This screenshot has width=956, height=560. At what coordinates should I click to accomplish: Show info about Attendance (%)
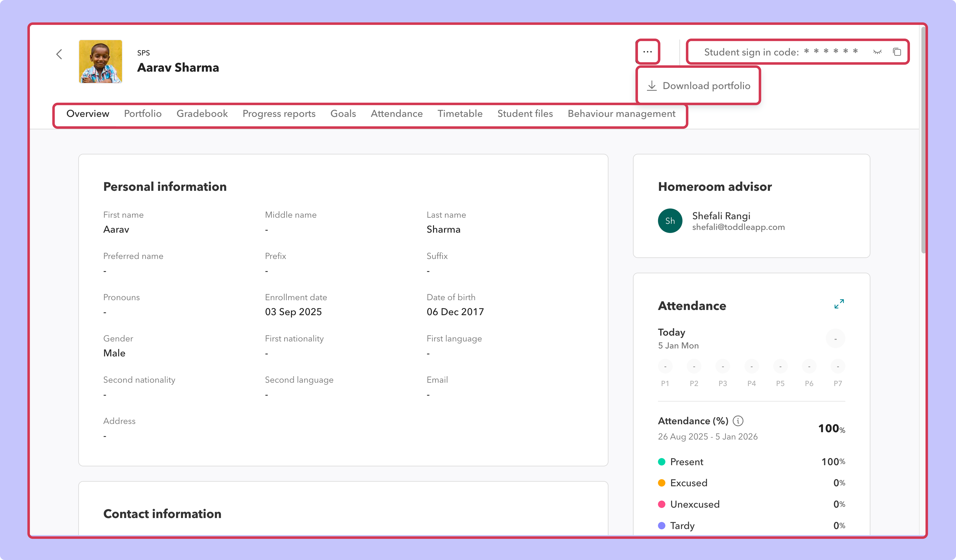[738, 421]
